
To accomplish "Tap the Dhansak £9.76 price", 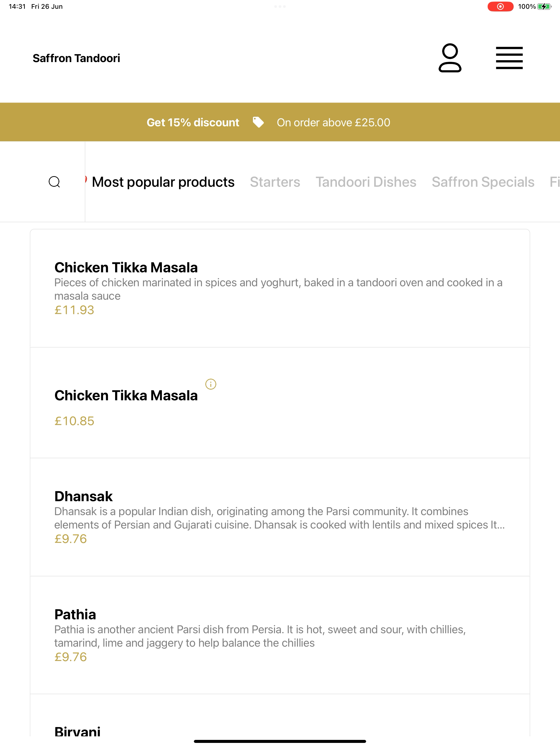I will (71, 539).
